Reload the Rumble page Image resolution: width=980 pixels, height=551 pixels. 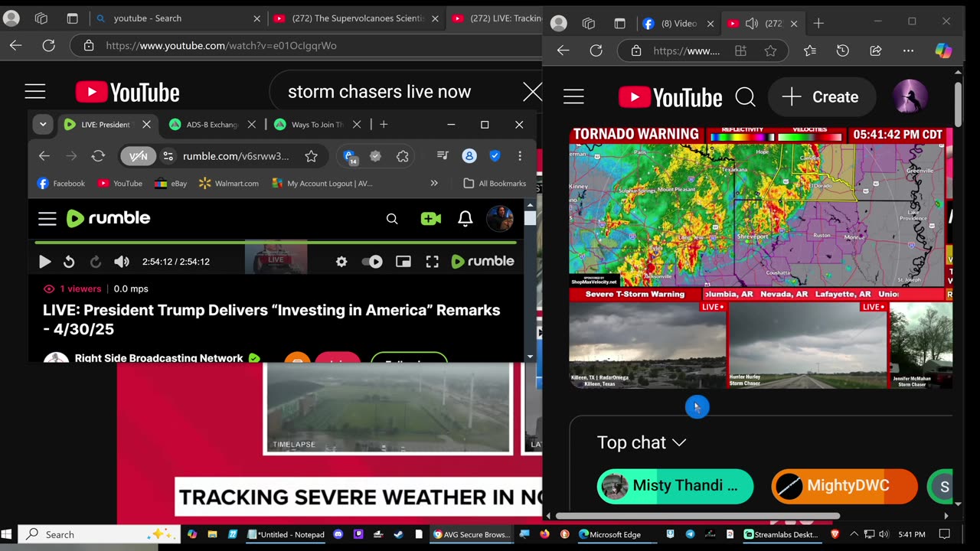point(98,156)
